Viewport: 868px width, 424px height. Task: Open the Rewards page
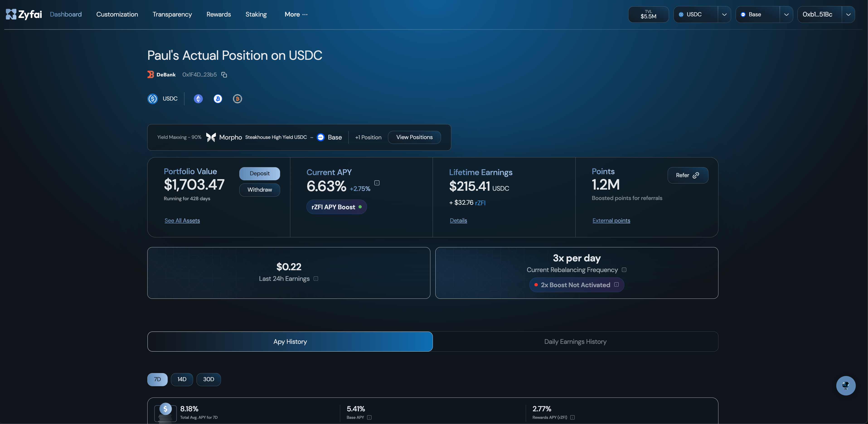click(x=219, y=14)
